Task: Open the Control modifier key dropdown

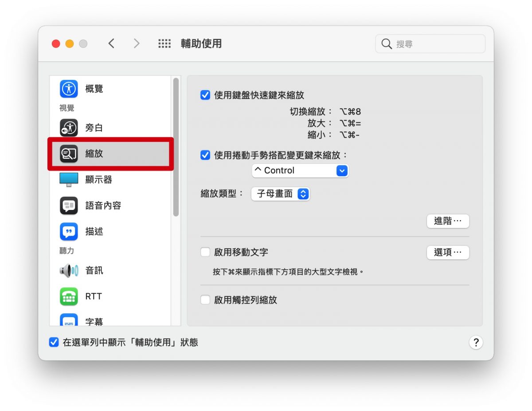Action: coord(300,170)
